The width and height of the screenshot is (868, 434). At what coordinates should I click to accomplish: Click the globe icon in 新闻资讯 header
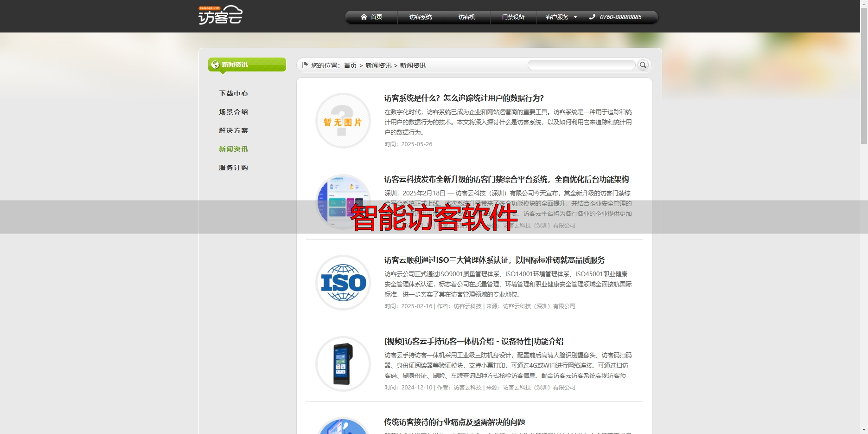click(215, 65)
